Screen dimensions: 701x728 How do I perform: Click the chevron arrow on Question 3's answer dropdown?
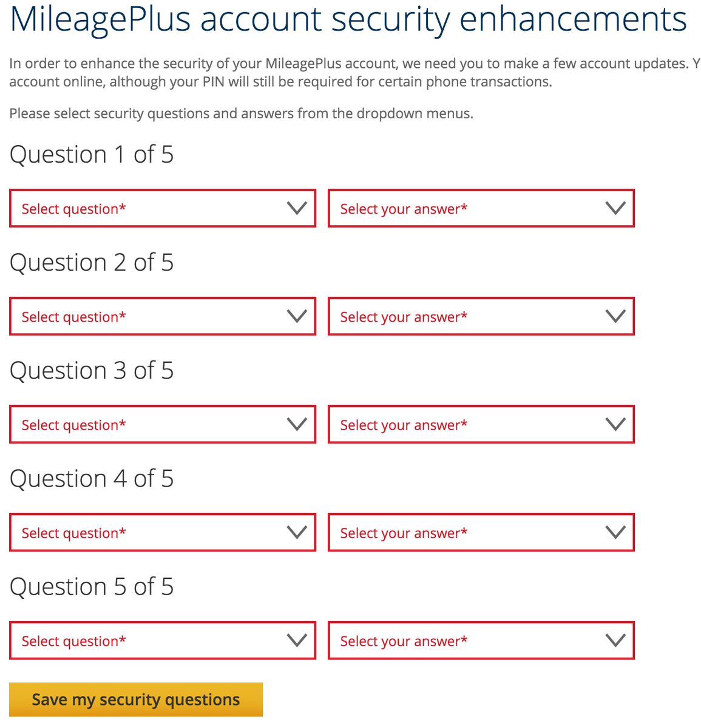click(x=615, y=425)
